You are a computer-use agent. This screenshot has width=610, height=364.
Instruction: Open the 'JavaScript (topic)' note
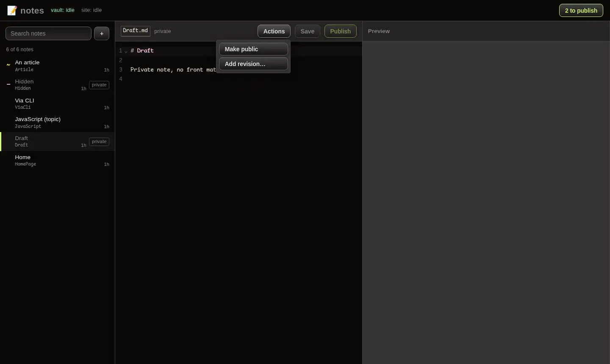pyautogui.click(x=58, y=122)
